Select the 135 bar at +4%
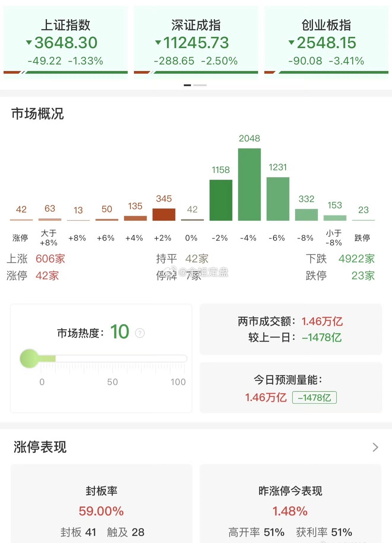The image size is (392, 543). pos(135,218)
